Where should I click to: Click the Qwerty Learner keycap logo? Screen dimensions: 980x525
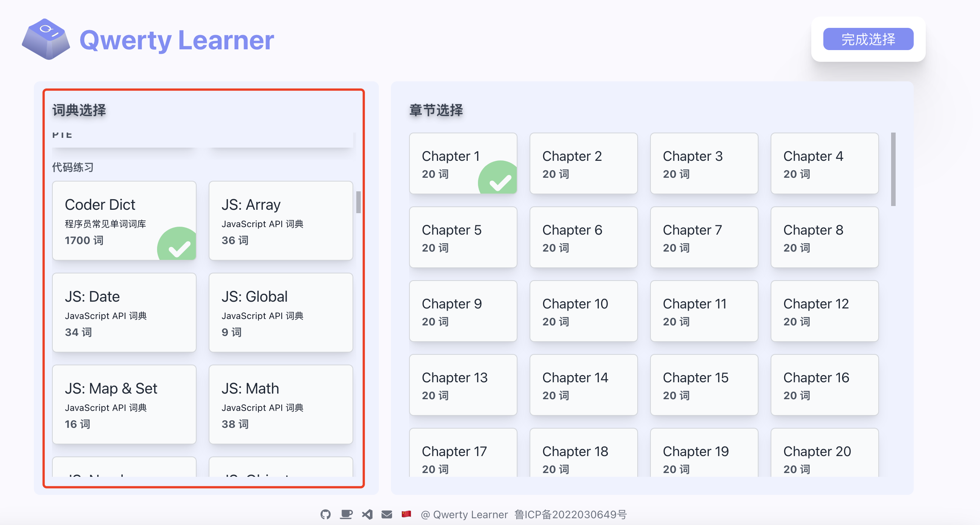46,39
